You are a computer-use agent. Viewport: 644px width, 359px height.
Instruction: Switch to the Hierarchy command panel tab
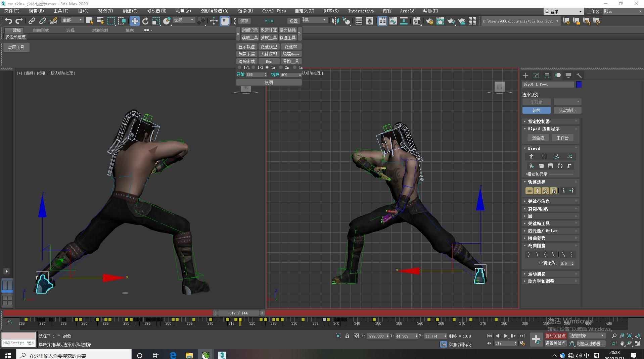(547, 75)
